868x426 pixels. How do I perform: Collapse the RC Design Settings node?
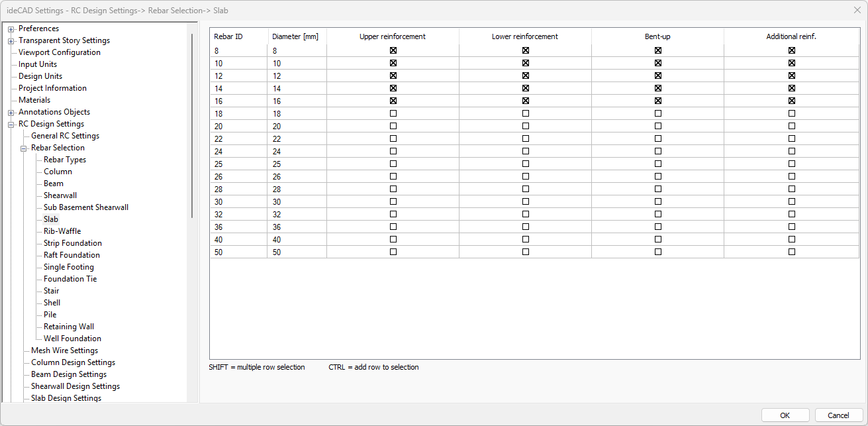pos(11,125)
